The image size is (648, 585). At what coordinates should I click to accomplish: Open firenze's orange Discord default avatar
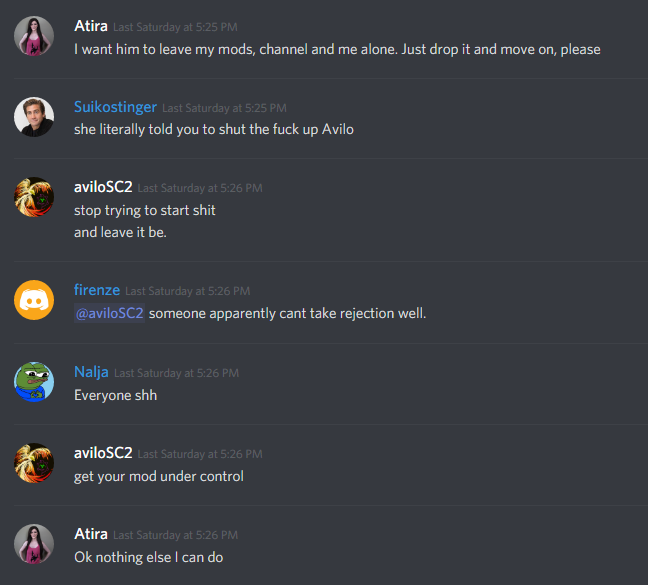coord(34,300)
